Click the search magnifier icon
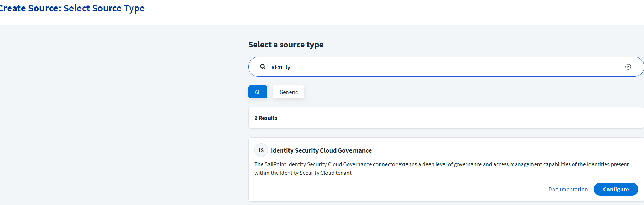The image size is (644, 205). 263,67
